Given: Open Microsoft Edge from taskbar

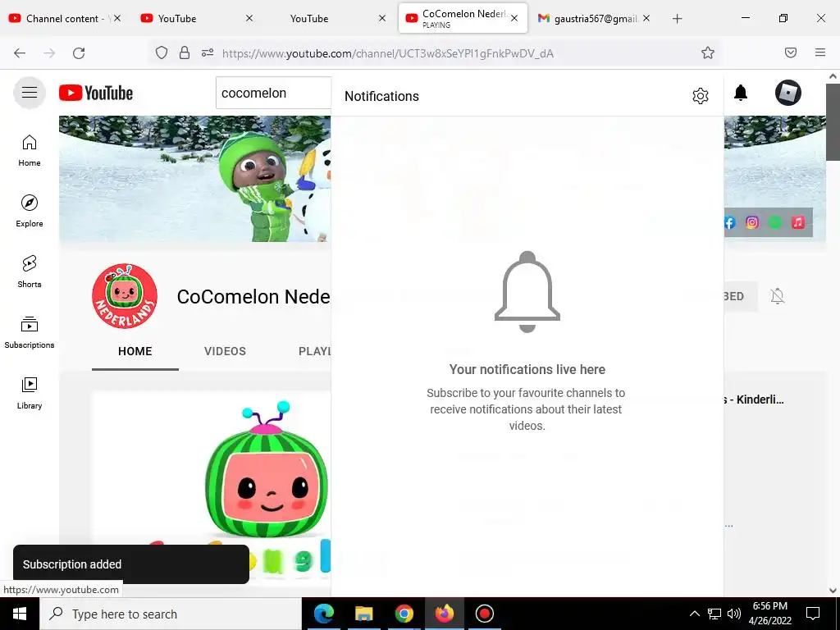Looking at the screenshot, I should pyautogui.click(x=324, y=614).
